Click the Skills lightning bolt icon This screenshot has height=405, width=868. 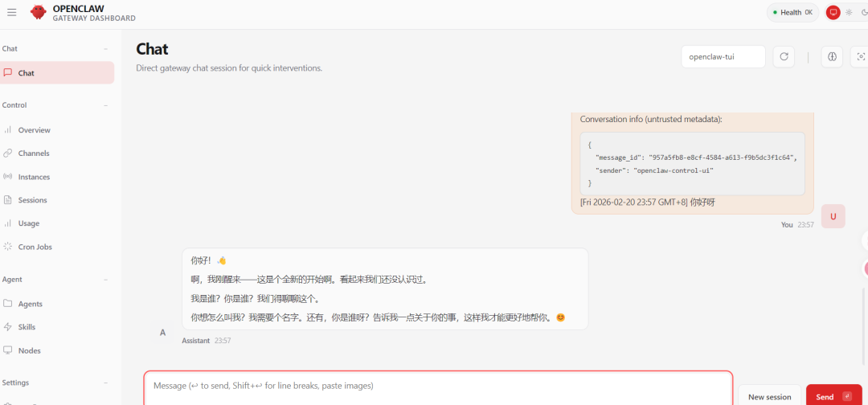click(8, 327)
